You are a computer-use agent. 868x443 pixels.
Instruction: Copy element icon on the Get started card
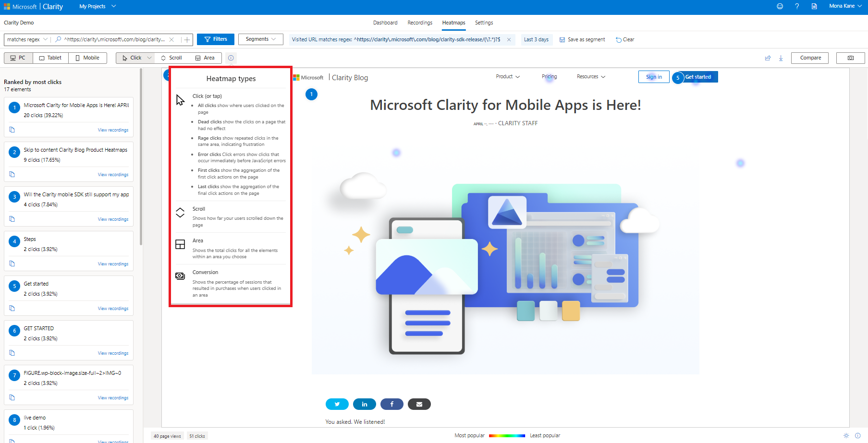tap(12, 308)
